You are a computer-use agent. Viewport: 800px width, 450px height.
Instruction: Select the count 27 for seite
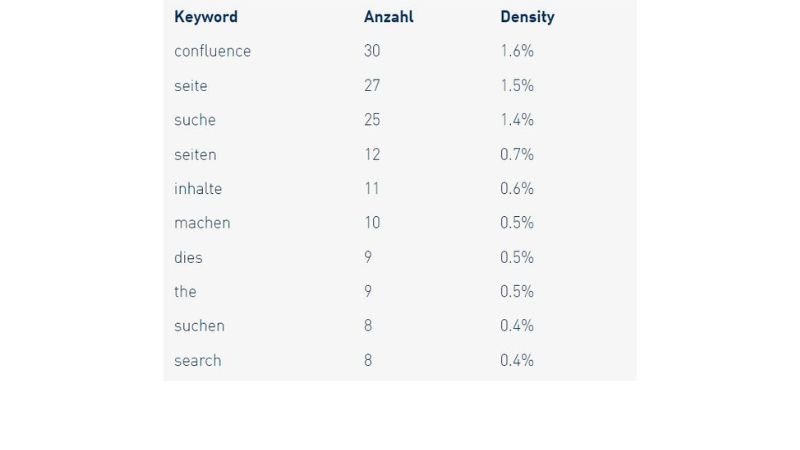point(372,86)
